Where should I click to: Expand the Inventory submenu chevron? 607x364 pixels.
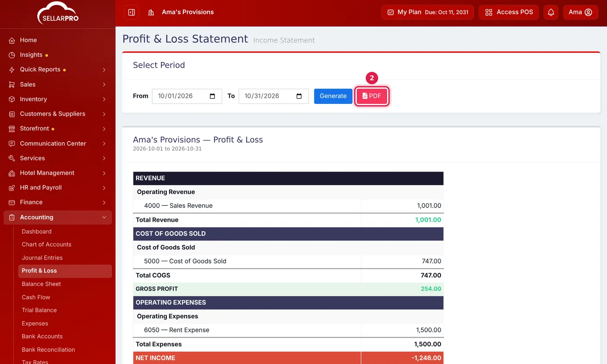click(104, 99)
